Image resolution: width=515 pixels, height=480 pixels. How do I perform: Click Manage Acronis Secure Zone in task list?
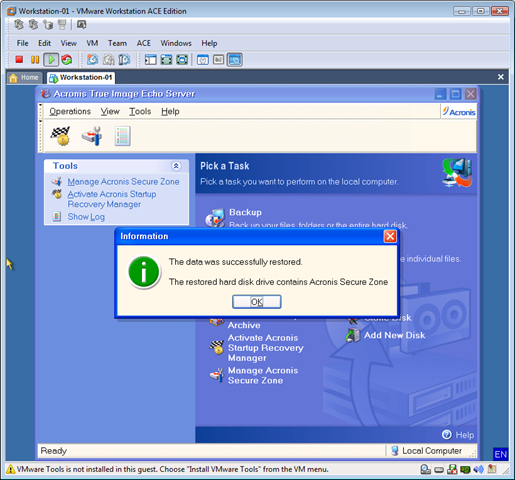[263, 375]
